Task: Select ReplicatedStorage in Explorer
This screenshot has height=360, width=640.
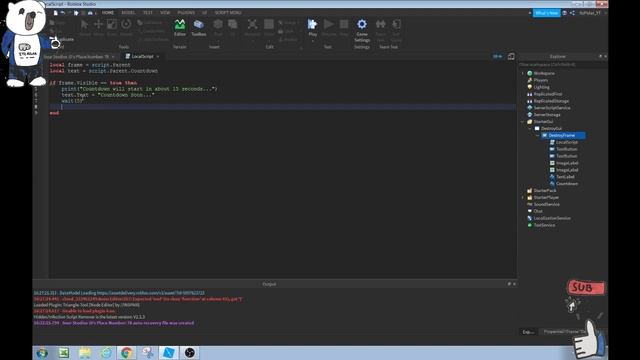Action: point(551,101)
